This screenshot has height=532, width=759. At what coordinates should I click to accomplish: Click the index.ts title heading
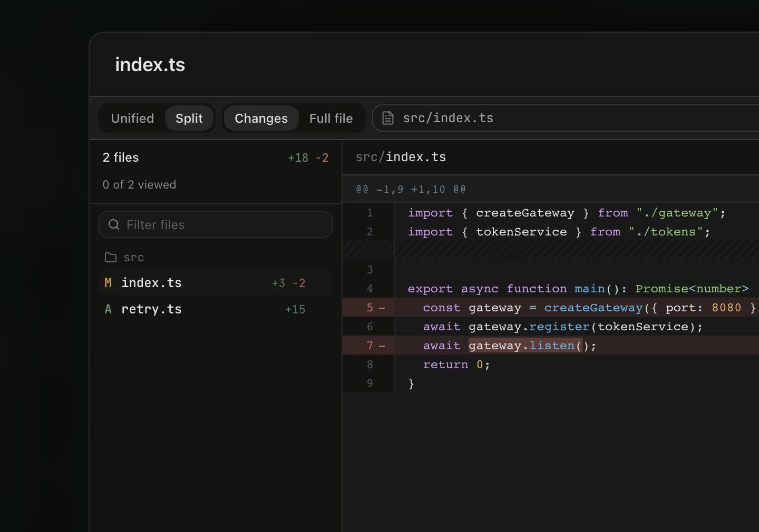pyautogui.click(x=150, y=65)
